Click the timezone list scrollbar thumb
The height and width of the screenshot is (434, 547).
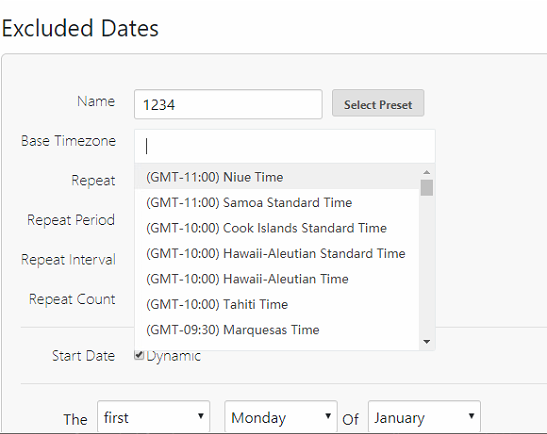pos(427,188)
